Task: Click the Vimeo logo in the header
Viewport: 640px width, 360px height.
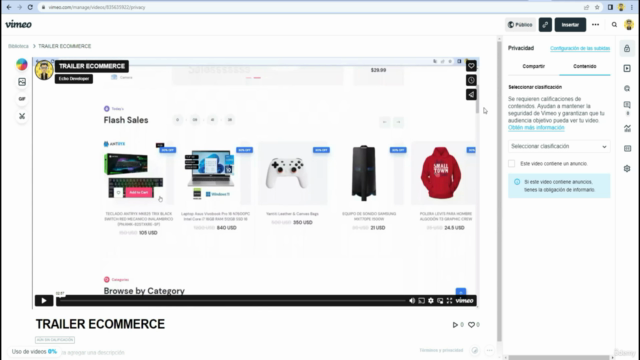Action: tap(18, 24)
